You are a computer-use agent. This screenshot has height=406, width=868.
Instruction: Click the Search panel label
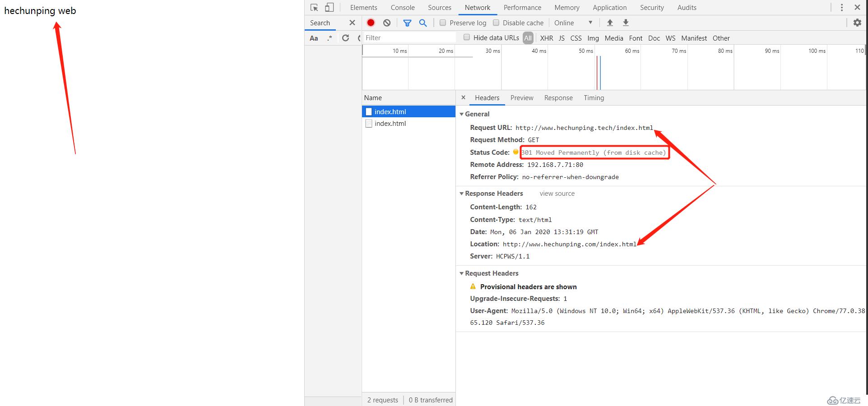point(320,23)
